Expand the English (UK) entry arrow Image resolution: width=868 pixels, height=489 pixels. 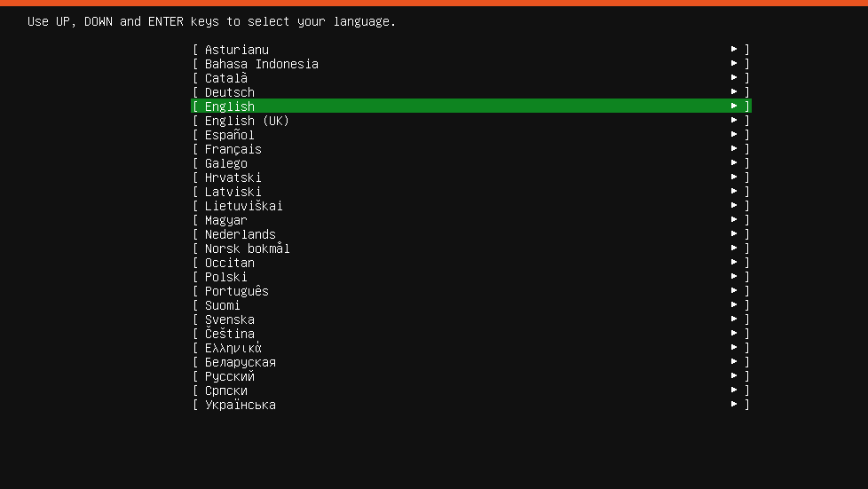(x=734, y=120)
